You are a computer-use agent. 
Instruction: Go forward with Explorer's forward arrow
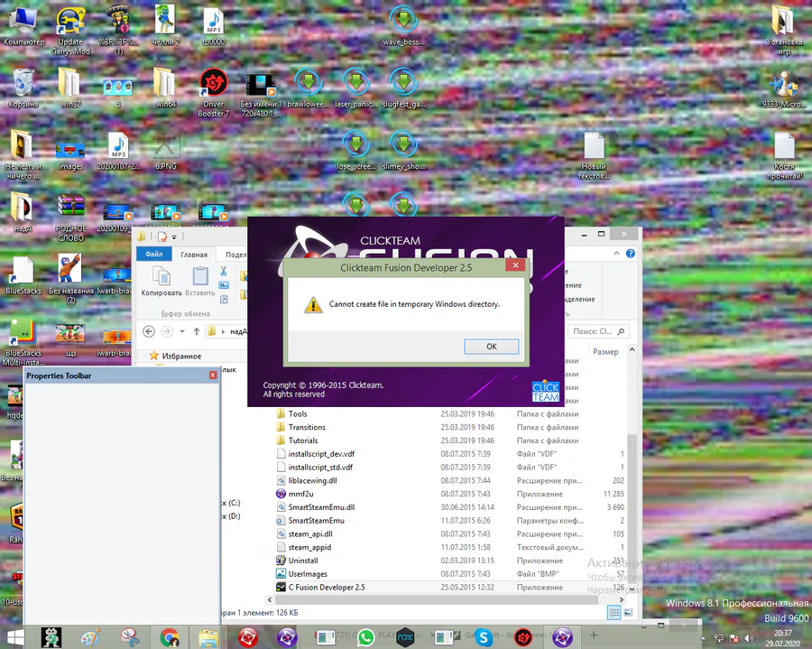[x=167, y=331]
